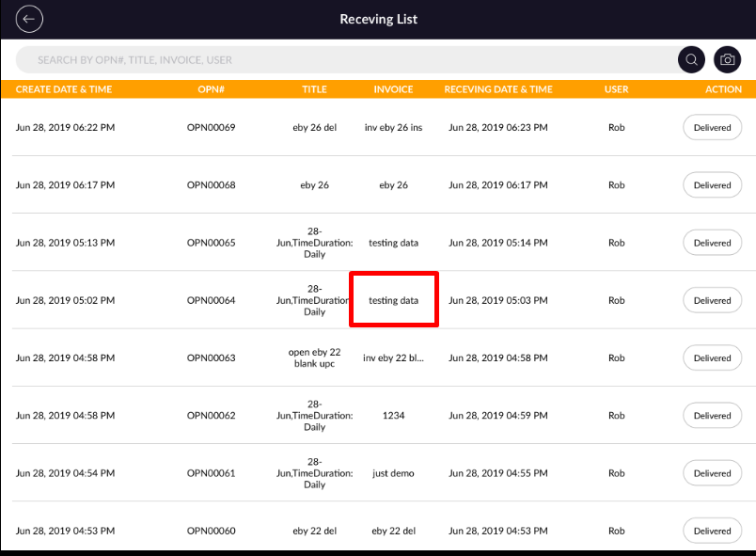Click Delivered button for OPN00061
Image resolution: width=756 pixels, height=556 pixels.
point(712,473)
